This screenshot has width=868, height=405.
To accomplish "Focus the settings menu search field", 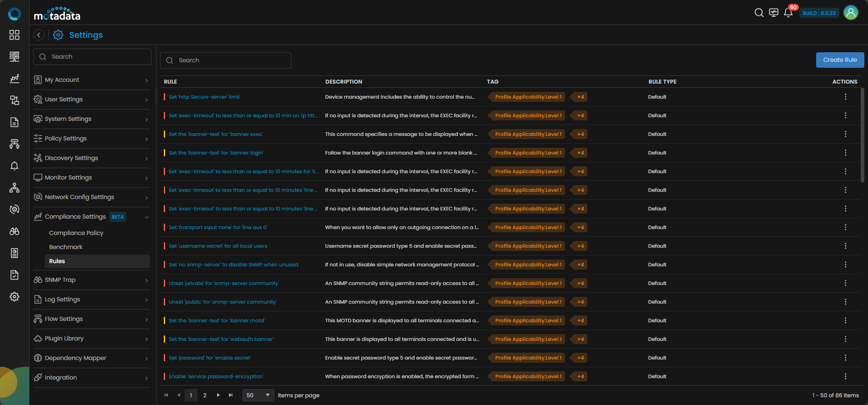I will pos(92,57).
